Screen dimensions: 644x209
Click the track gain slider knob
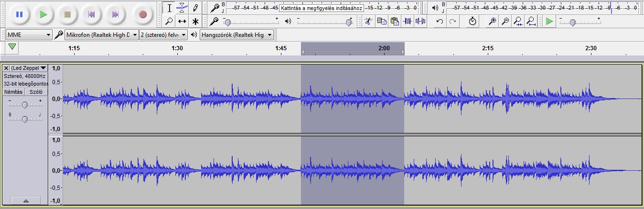(x=25, y=105)
